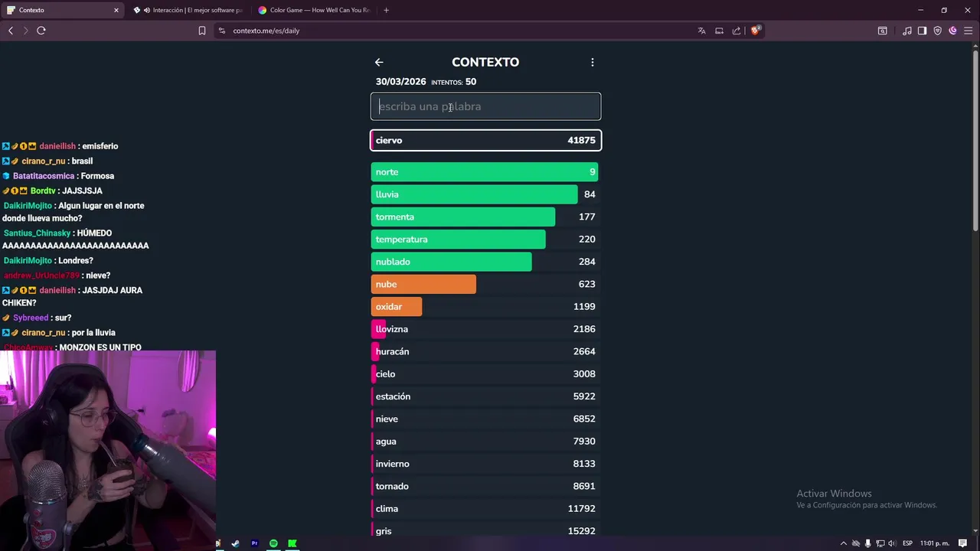Go back using the Contexto arrow

click(x=379, y=62)
